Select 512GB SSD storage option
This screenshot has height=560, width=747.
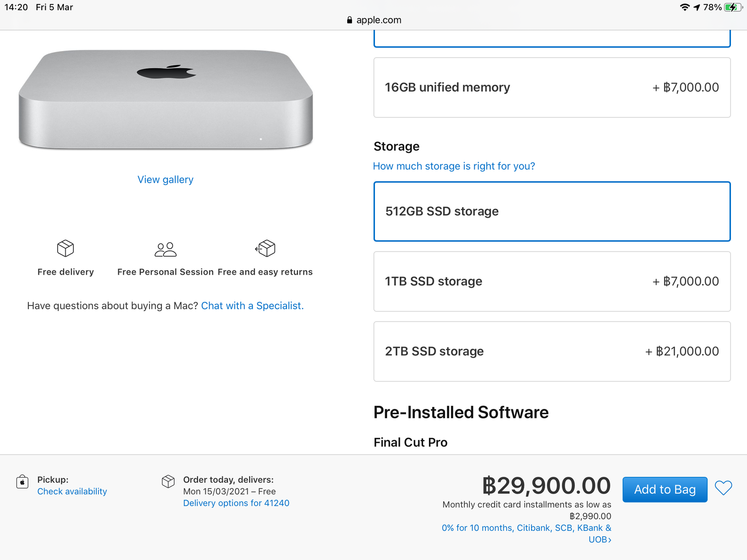tap(552, 211)
